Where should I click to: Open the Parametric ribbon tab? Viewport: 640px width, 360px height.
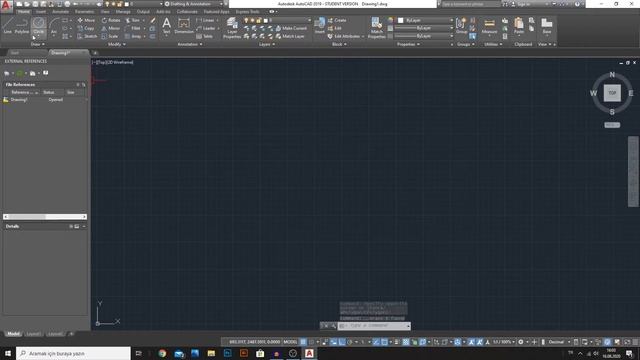(84, 12)
